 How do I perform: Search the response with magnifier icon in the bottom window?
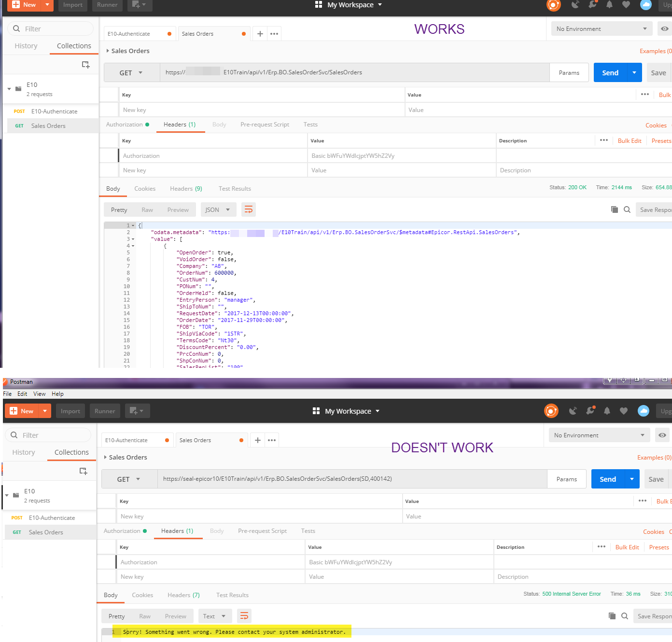tap(625, 616)
